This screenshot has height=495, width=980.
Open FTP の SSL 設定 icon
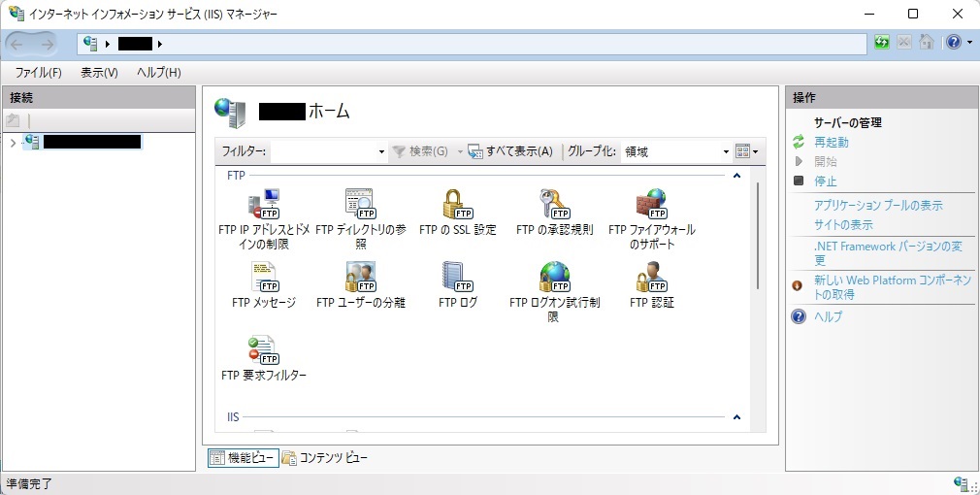click(458, 212)
